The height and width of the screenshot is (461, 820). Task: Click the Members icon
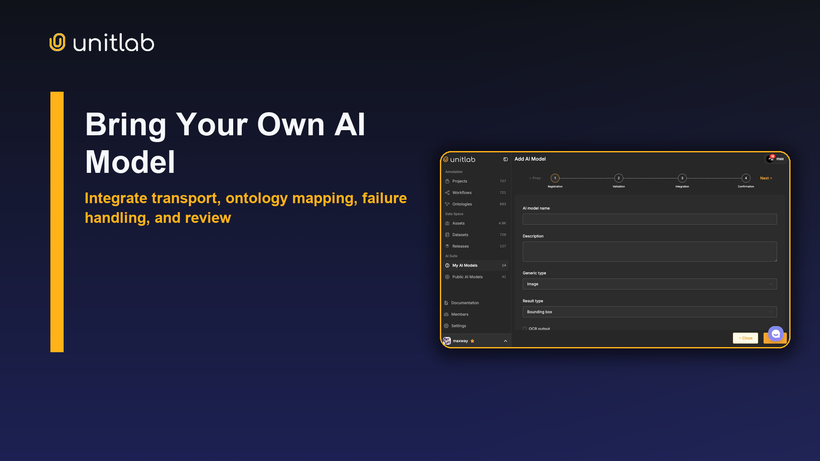[x=446, y=315]
